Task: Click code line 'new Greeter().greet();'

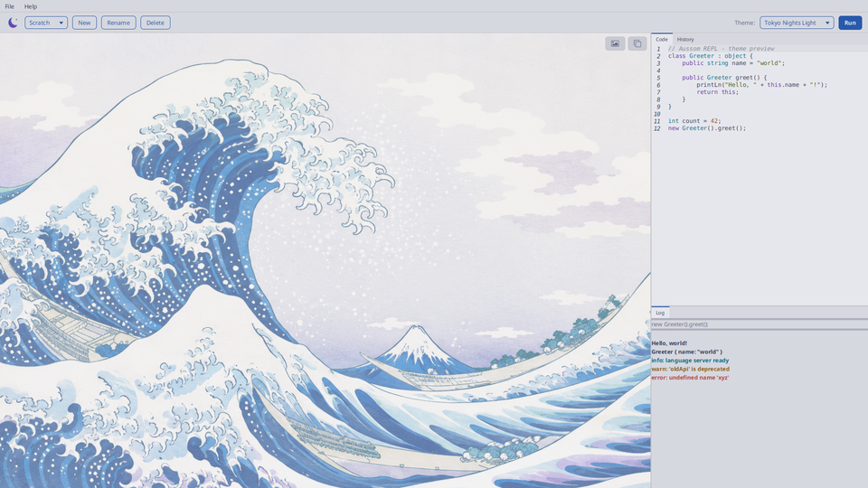Action: tap(707, 127)
